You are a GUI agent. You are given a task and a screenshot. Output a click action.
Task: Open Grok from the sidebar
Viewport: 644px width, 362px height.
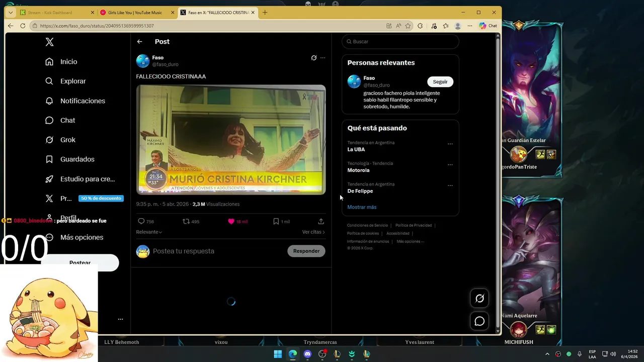[60, 140]
